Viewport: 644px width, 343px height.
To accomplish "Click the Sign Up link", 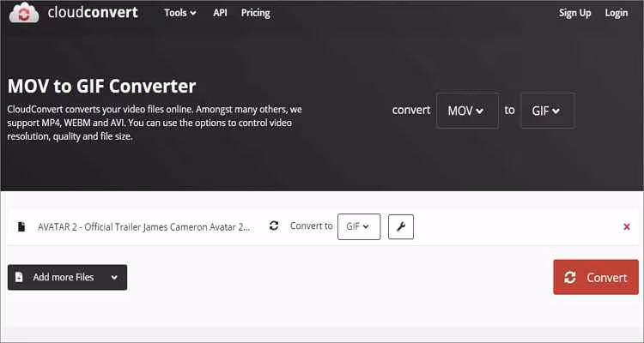I will tap(575, 13).
